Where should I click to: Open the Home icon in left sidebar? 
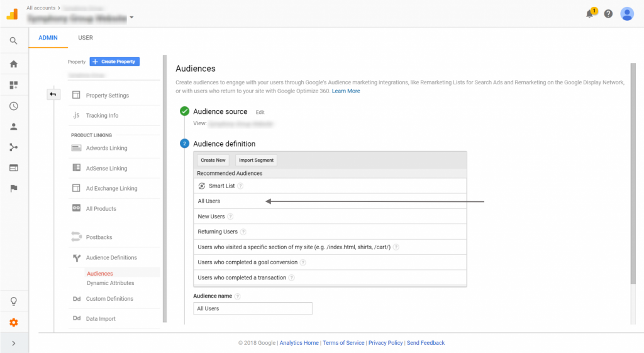click(13, 64)
